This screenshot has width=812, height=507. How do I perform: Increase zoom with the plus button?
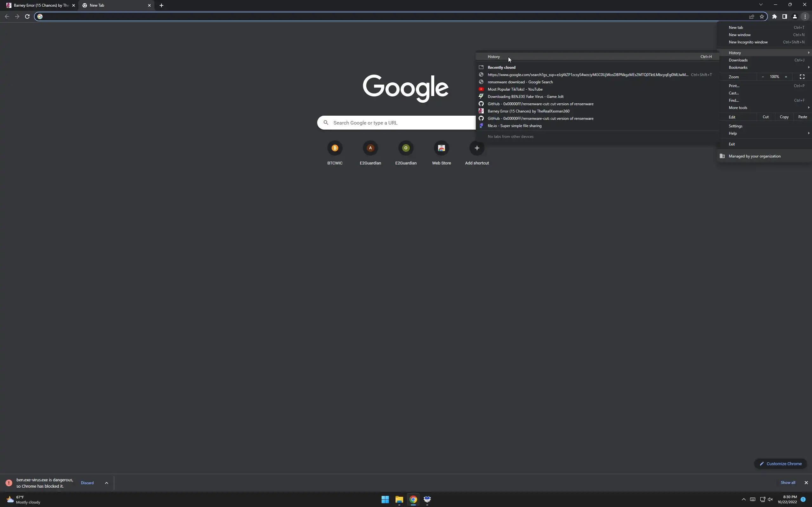(786, 77)
